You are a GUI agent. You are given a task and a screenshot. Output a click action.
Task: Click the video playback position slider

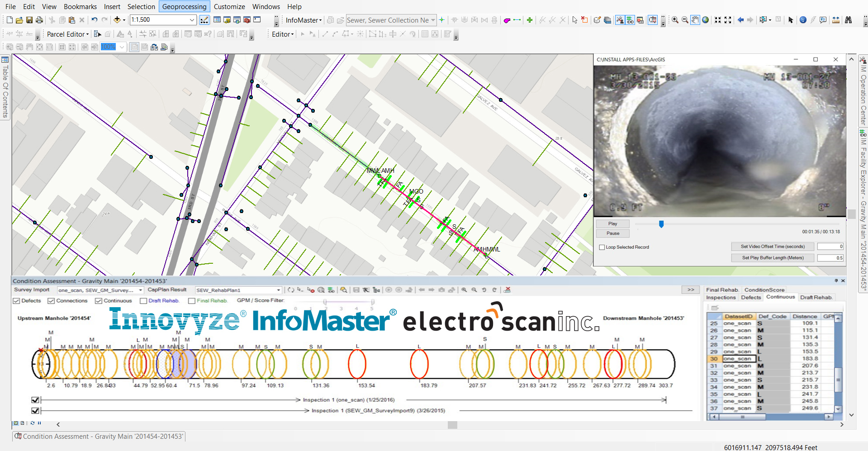coord(661,224)
